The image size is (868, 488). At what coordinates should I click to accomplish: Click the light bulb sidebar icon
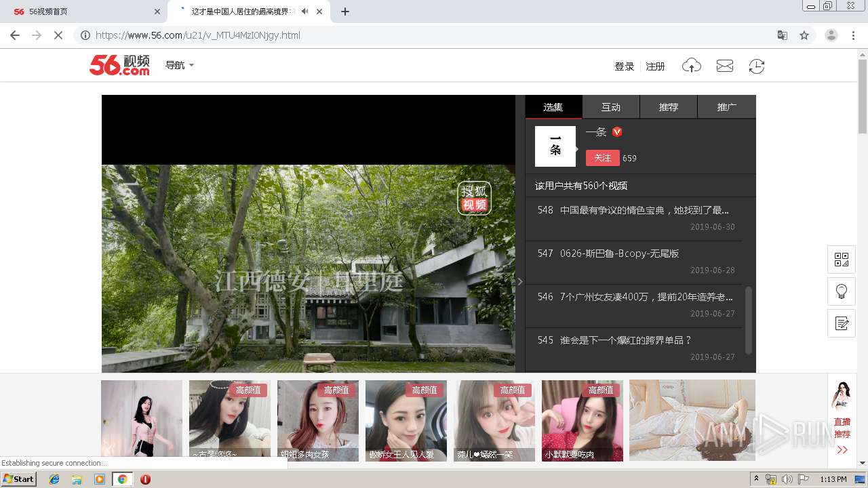click(x=842, y=291)
